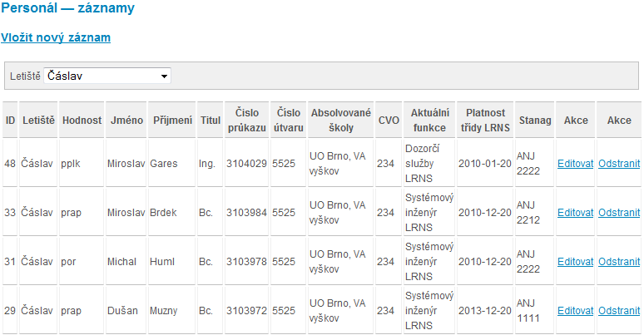Delete the Dušan Muzny record

(619, 311)
